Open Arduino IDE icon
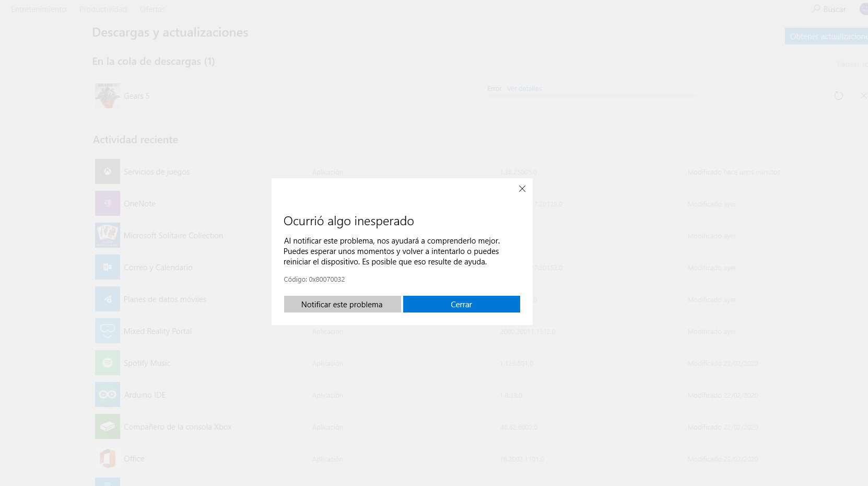Image resolution: width=868 pixels, height=486 pixels. click(108, 395)
